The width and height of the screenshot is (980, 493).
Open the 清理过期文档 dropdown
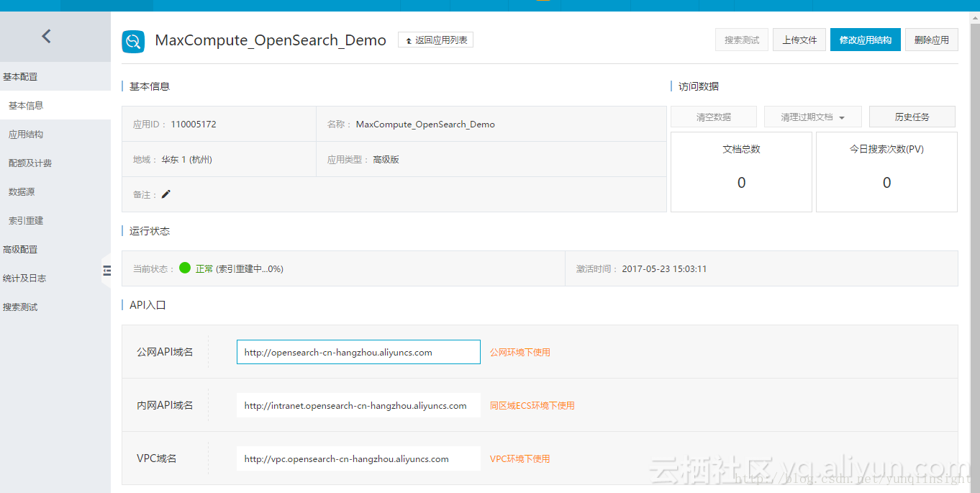[x=812, y=117]
